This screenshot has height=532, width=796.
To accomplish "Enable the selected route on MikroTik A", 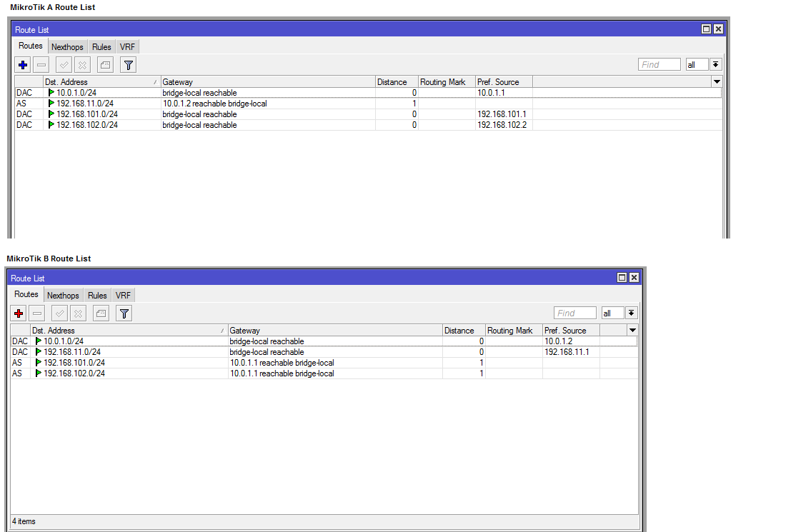I will (62, 64).
